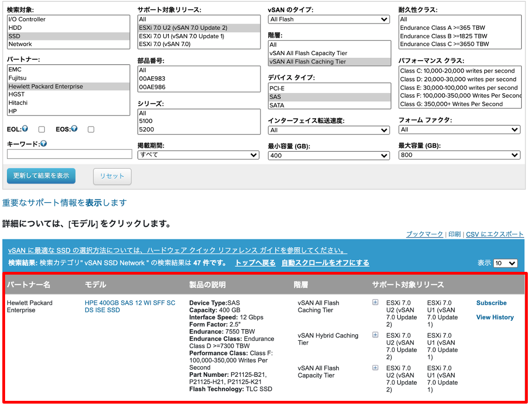The width and height of the screenshot is (532, 405).
Task: Select Endurance Class A >=365 TBW
Action: tap(460, 28)
